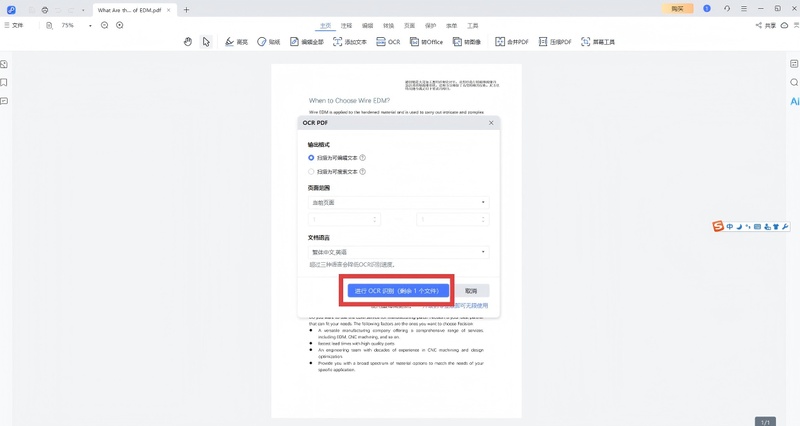Image resolution: width=800 pixels, height=426 pixels.
Task: Select the arrow cursor tool
Action: (x=206, y=42)
